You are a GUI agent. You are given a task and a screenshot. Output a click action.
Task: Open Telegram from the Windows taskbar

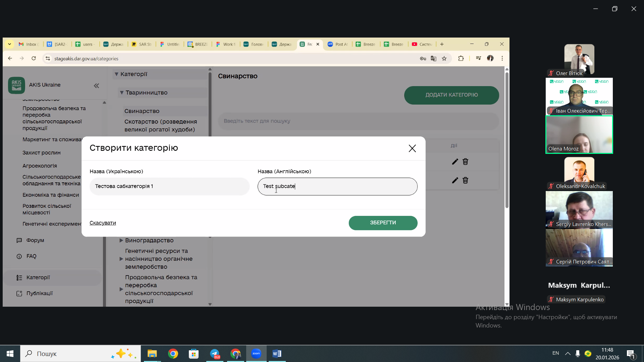(x=215, y=354)
